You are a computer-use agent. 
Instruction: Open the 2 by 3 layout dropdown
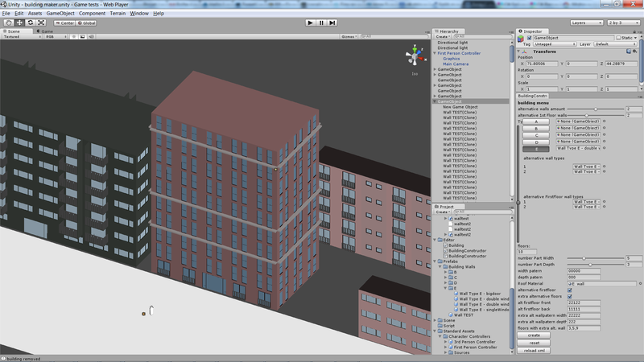[625, 23]
